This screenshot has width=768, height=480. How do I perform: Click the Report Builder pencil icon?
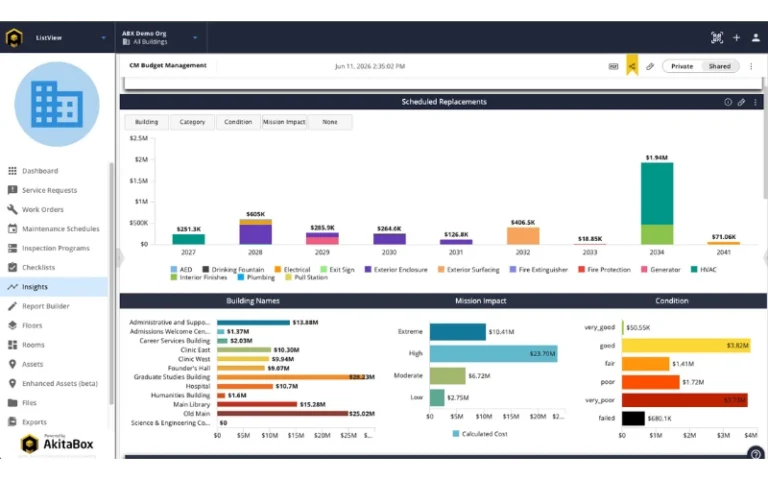click(12, 306)
